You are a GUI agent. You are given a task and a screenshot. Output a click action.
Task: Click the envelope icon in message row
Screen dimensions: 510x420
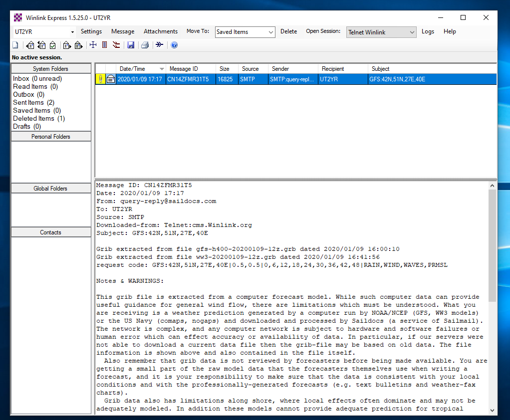(x=111, y=79)
